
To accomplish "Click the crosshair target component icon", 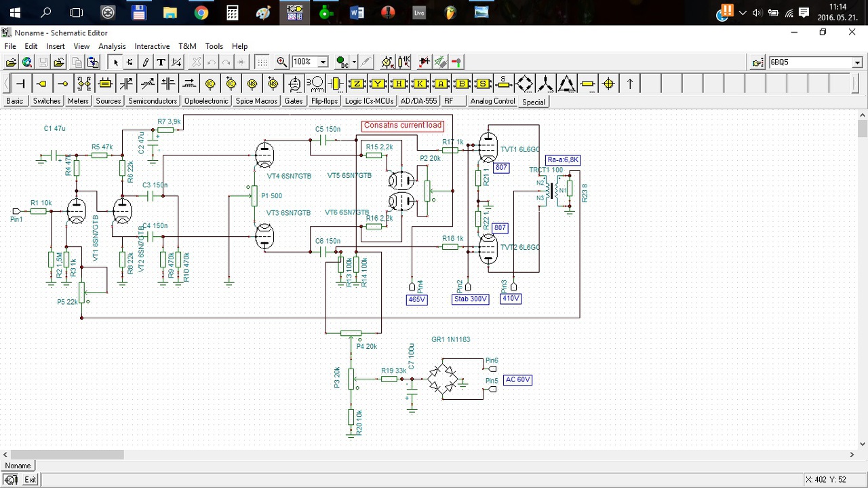I will pyautogui.click(x=608, y=83).
